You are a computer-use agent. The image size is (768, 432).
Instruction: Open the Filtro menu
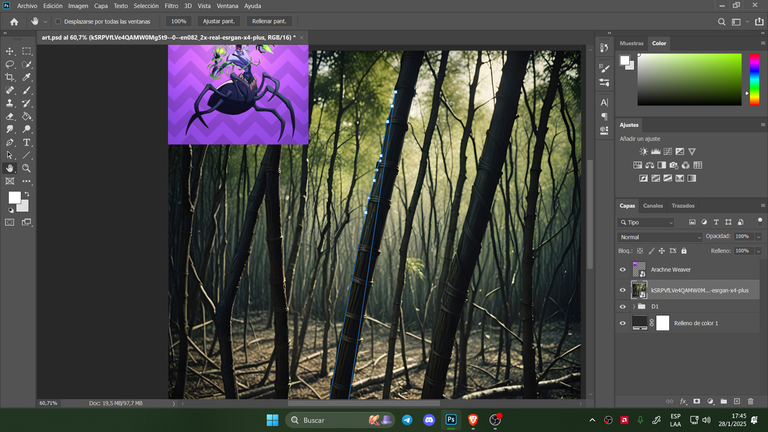pos(171,6)
